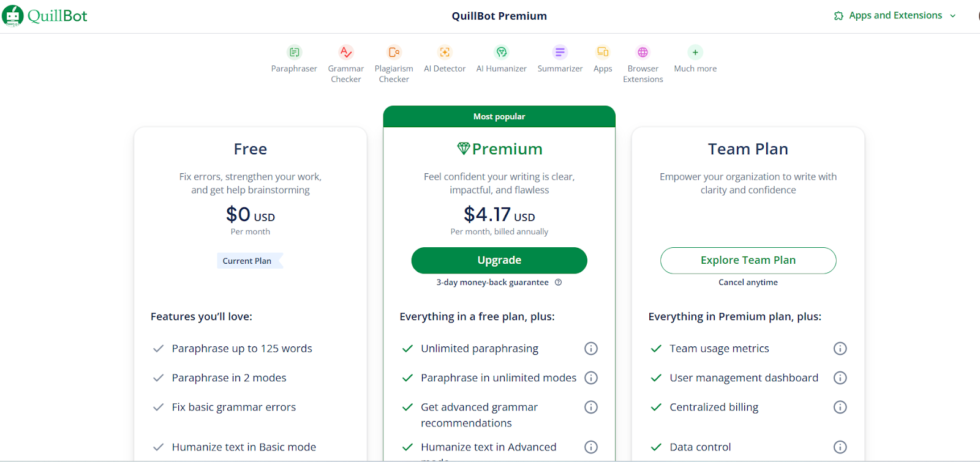Open the Apps tool icon
This screenshot has width=980, height=462.
(602, 52)
